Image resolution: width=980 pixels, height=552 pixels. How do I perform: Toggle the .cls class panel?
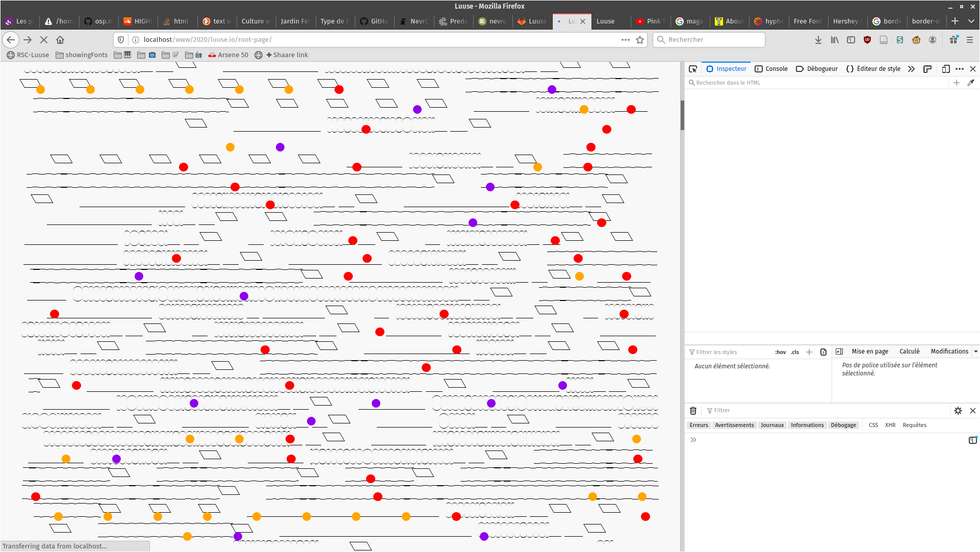pyautogui.click(x=795, y=352)
